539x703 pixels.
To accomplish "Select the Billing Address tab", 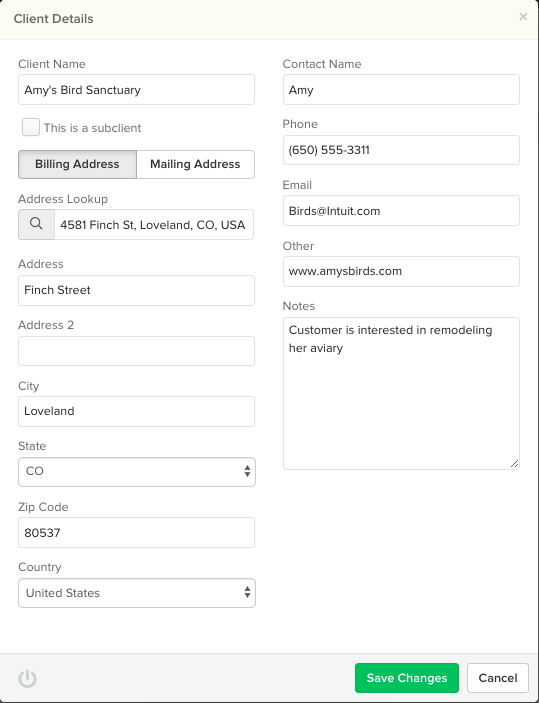I will 77,164.
